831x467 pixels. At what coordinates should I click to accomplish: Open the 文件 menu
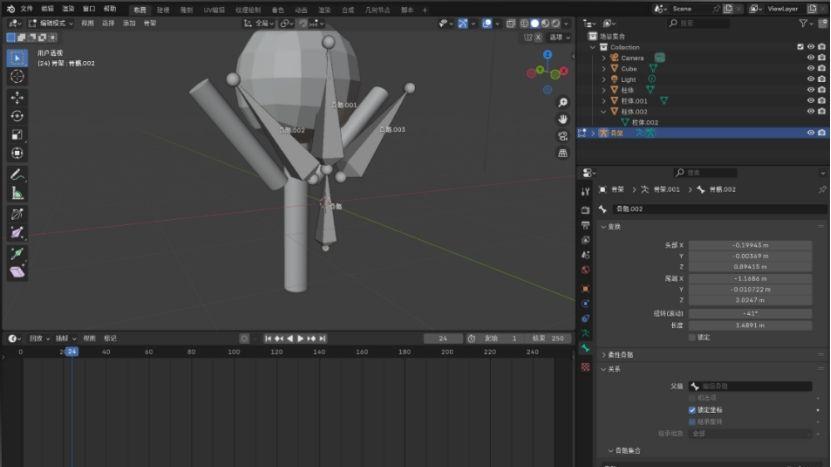27,8
